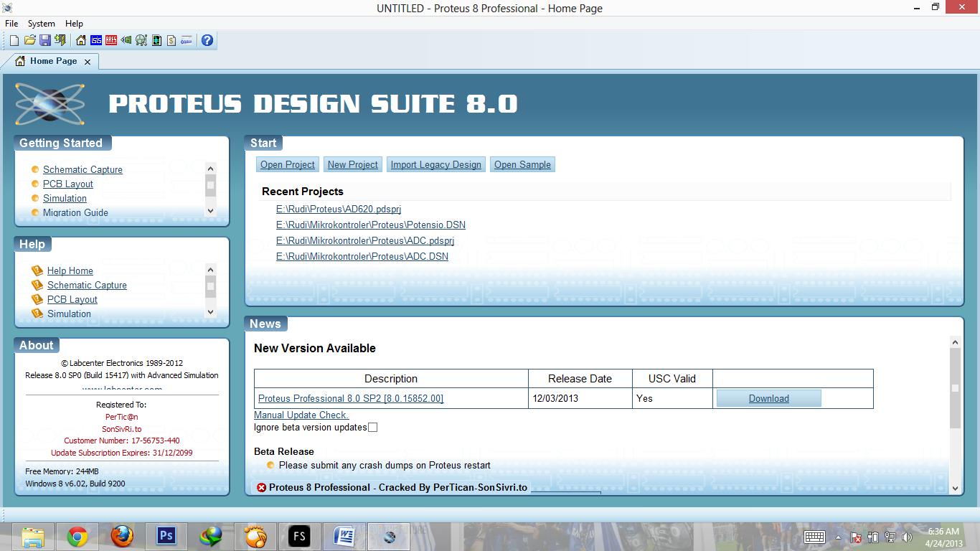This screenshot has height=551, width=980.
Task: Click the New Project toolbar icon
Action: tap(14, 40)
